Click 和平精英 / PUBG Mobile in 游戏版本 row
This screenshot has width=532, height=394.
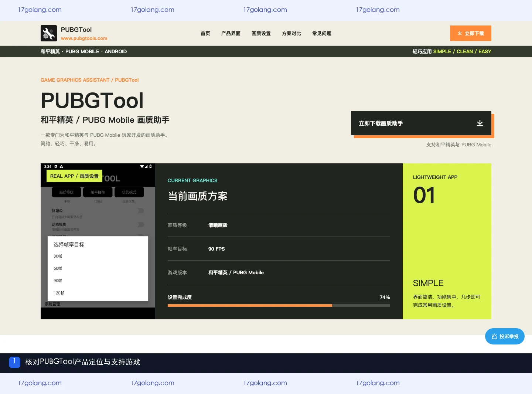tap(236, 272)
